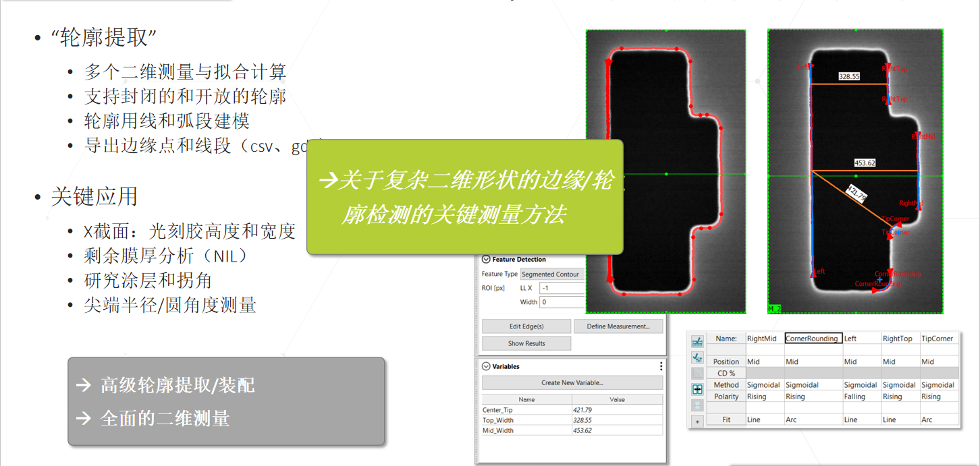Collapse the Feature Detection section
The width and height of the screenshot is (980, 466).
tap(486, 259)
